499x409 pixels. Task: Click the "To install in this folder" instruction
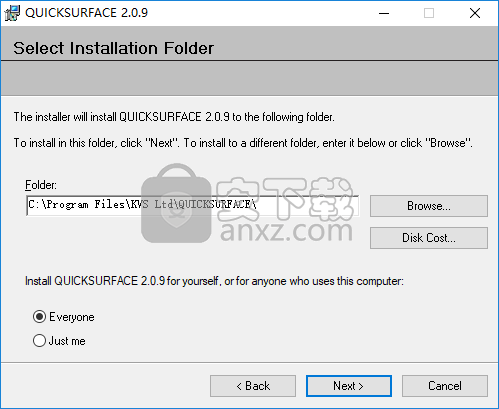coord(243,143)
